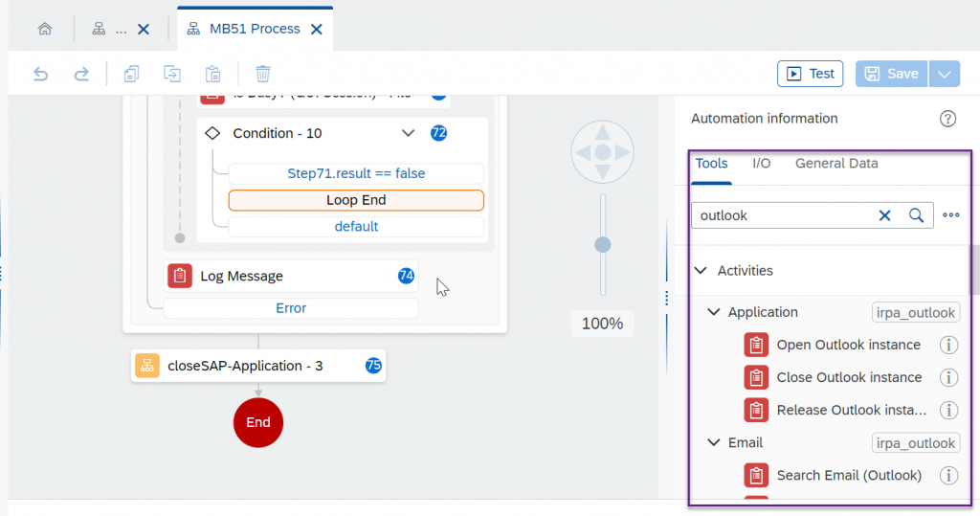Image resolution: width=980 pixels, height=516 pixels.
Task: Paste from clipboard in toolbar
Action: tap(213, 74)
